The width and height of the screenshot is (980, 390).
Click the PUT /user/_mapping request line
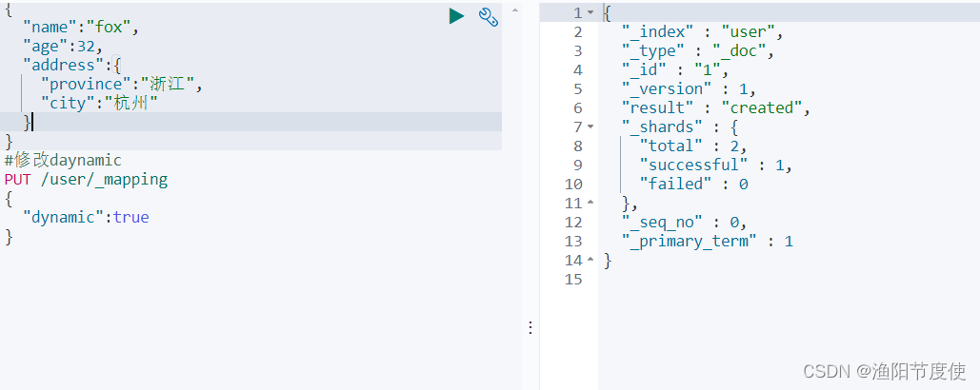click(87, 180)
